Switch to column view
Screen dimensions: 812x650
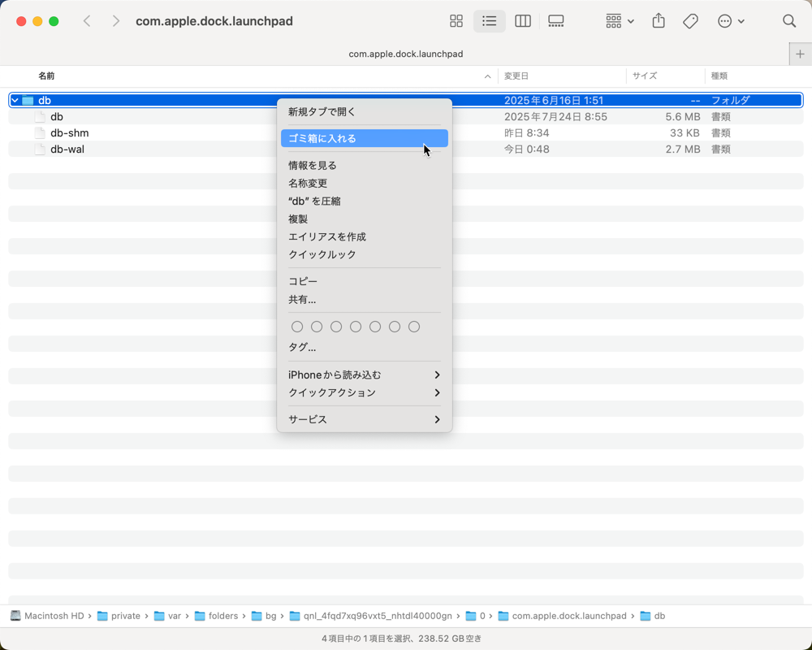[522, 21]
